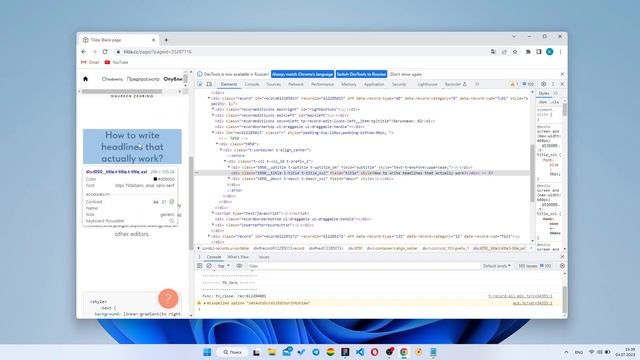Select the inspect element picker icon in DevTools

tap(200, 84)
